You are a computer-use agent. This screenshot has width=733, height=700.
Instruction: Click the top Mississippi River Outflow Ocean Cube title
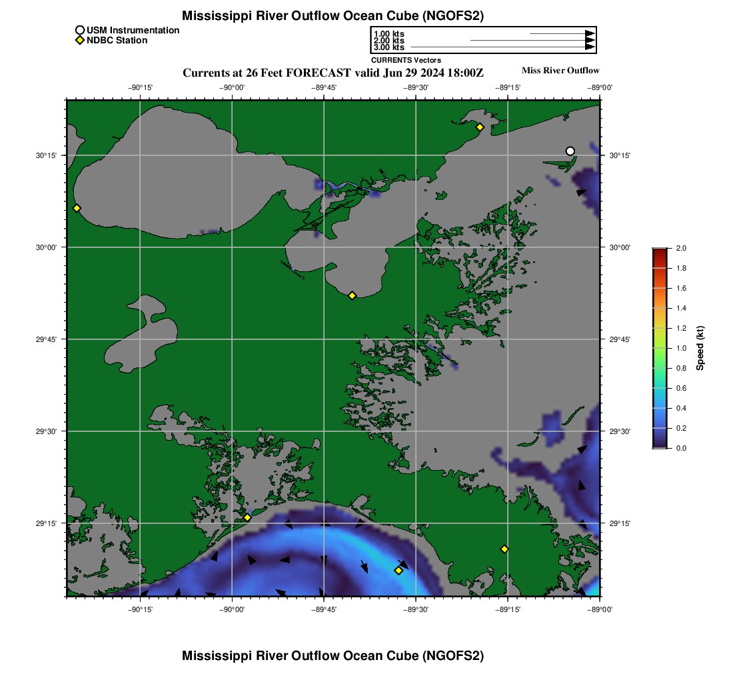tap(333, 15)
